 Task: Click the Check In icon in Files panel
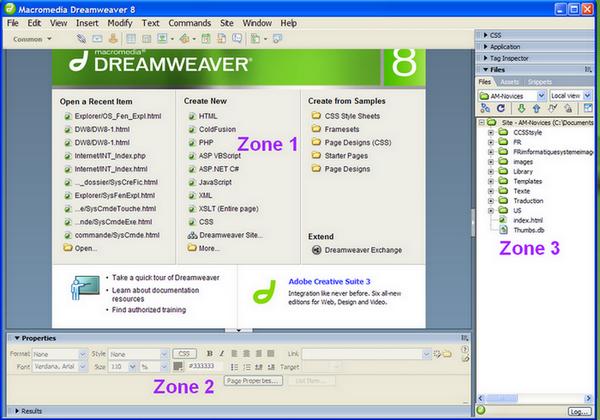pyautogui.click(x=568, y=108)
